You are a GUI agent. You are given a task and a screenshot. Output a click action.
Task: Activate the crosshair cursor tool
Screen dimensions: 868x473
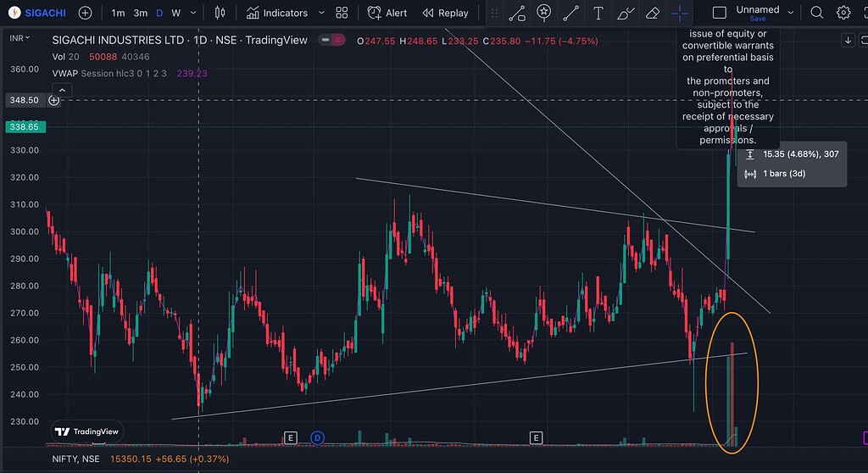click(680, 13)
